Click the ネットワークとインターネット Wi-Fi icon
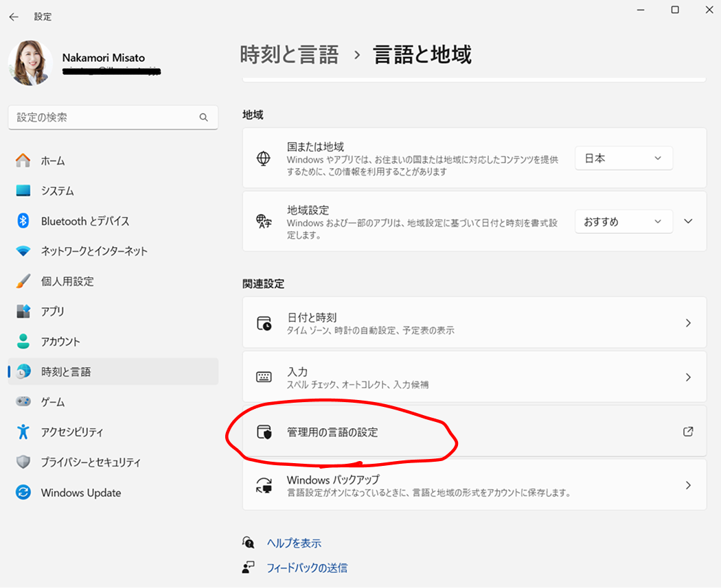 (x=23, y=251)
